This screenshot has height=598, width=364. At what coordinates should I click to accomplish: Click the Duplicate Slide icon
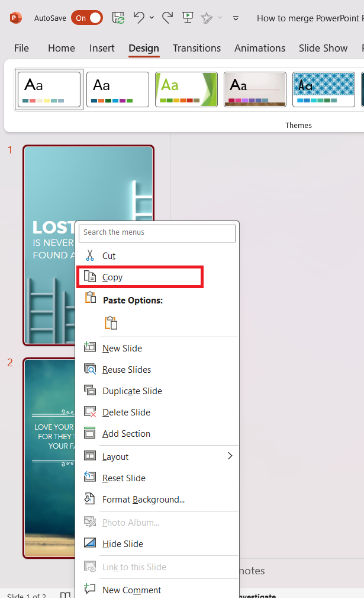(x=90, y=390)
